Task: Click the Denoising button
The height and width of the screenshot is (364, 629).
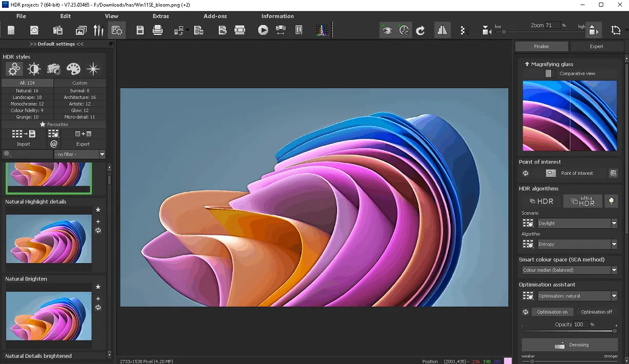Action: click(569, 345)
